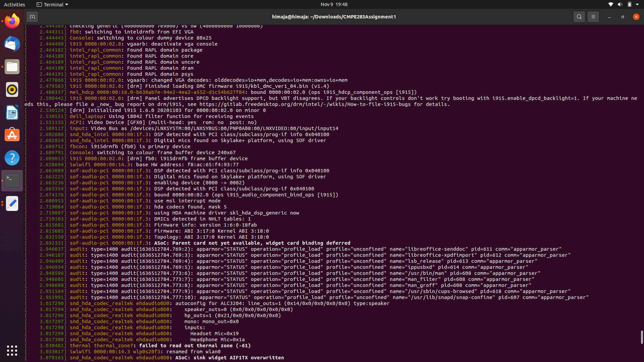Viewport: 644px width, 362px height.
Task: Click "renamed from wlan0" iwlwifi line
Action: click(x=123, y=352)
